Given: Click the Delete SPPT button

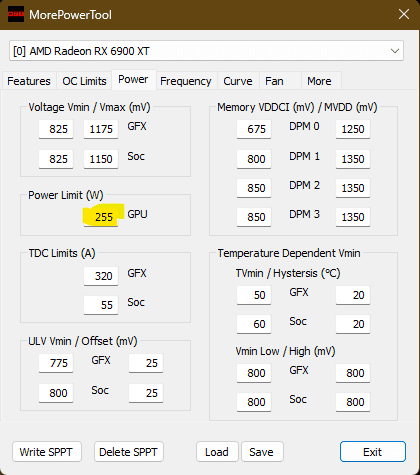Looking at the screenshot, I should coord(129,452).
